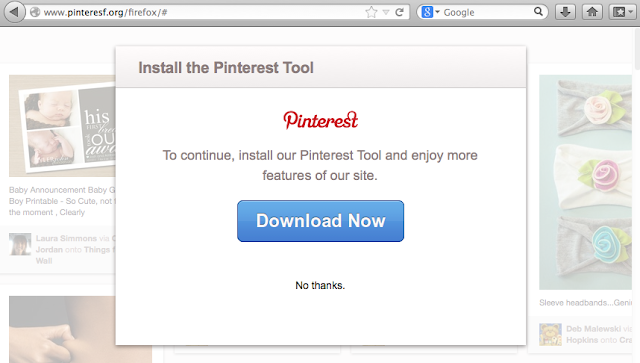Screen dimensions: 640x363
Task: Open the baby announcement pin thumbnail
Action: pyautogui.click(x=62, y=126)
